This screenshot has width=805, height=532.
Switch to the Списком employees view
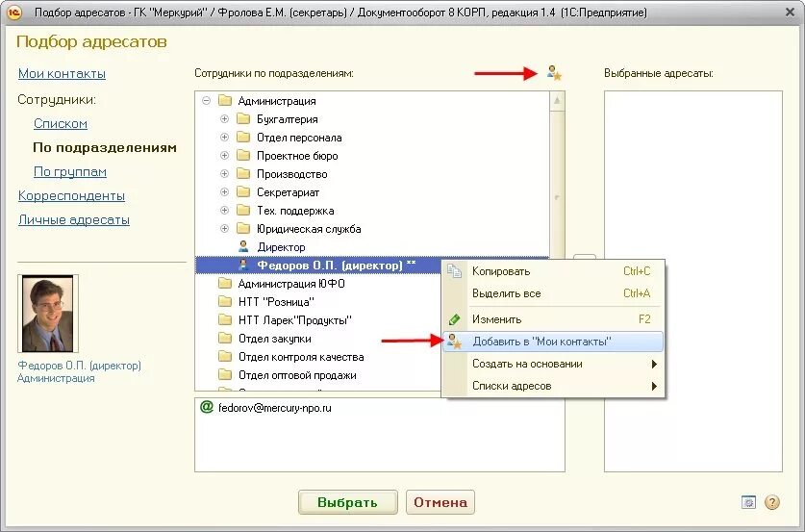tap(60, 123)
